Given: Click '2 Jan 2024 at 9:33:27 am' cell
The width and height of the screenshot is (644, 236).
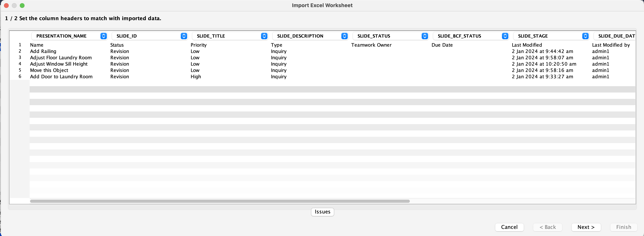Looking at the screenshot, I should [542, 77].
